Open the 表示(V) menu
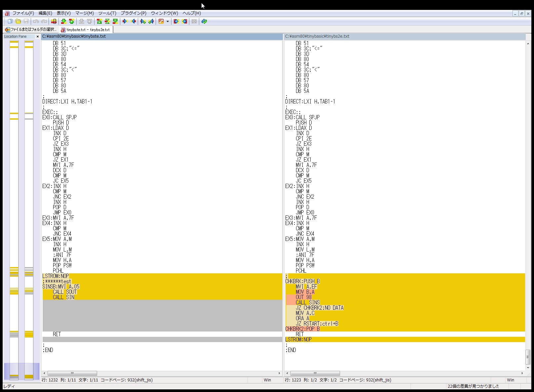Image resolution: width=534 pixels, height=392 pixels. point(64,13)
